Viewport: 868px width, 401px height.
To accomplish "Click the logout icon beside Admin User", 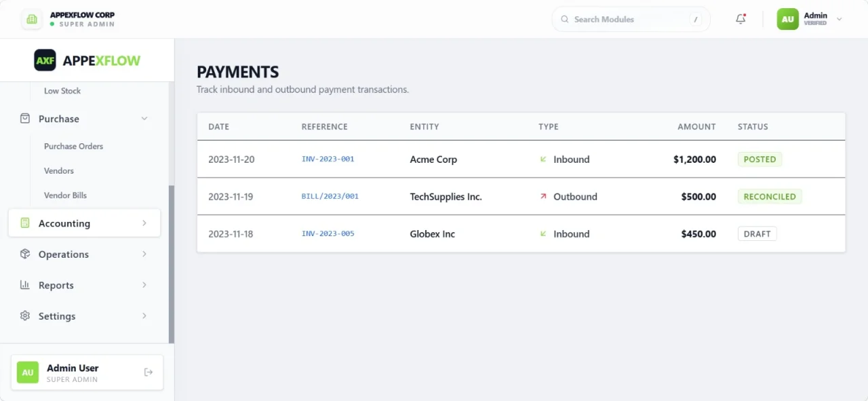I will 149,372.
